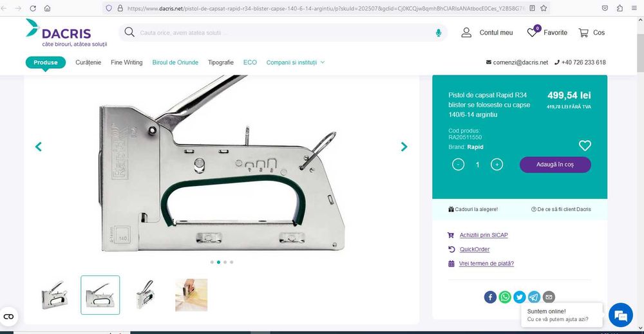Viewport: 644px width, 334px height.
Task: Add product to favorites via heart icon
Action: pos(585,145)
